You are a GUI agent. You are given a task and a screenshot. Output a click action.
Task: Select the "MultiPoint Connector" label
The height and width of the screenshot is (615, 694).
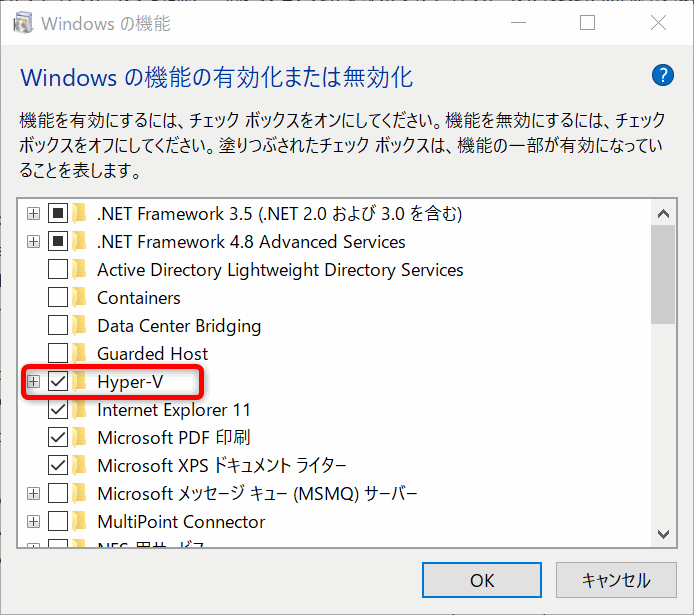[181, 522]
